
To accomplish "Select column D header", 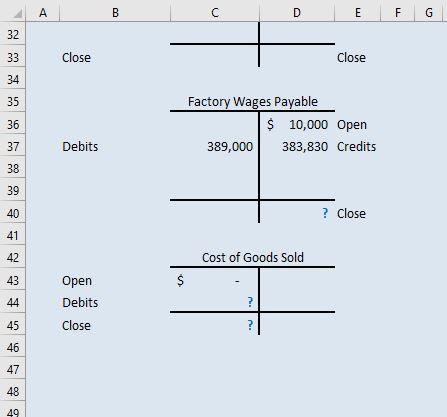I will (297, 13).
